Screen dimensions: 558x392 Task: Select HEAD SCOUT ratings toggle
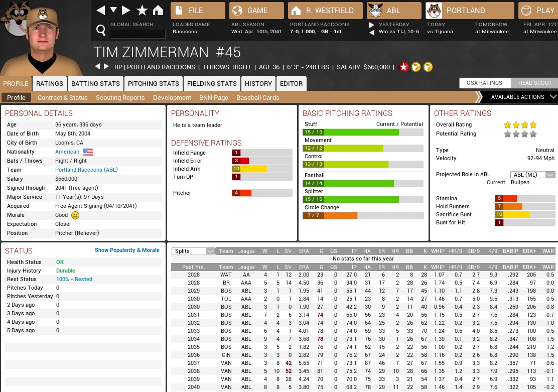(x=534, y=83)
